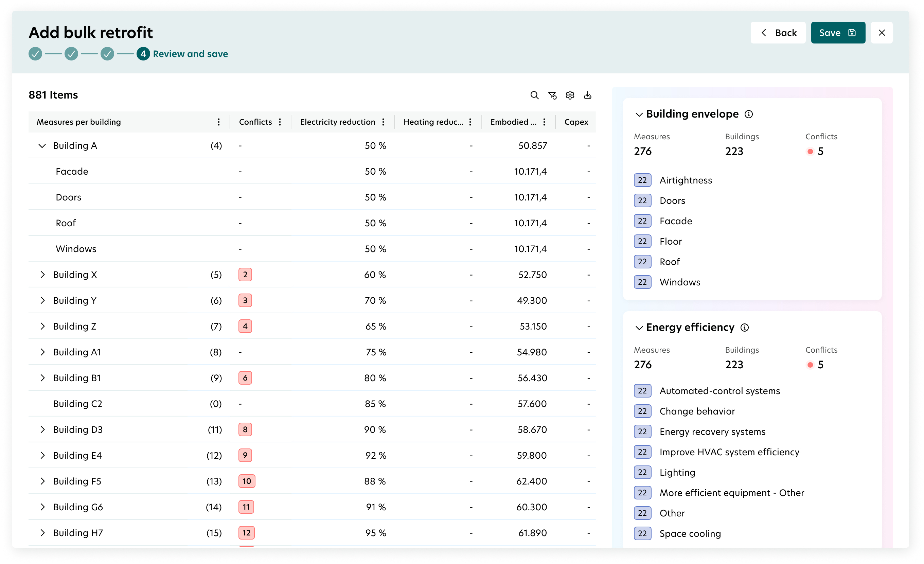Click the filter icon above the table
Screen dimensions: 924x564
click(552, 95)
